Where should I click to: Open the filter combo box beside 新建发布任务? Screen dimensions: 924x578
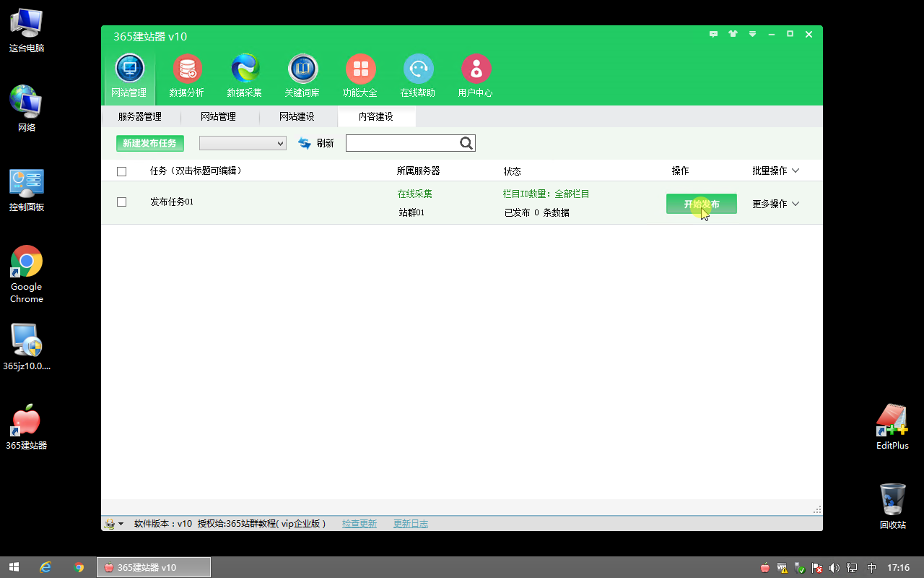coord(243,143)
